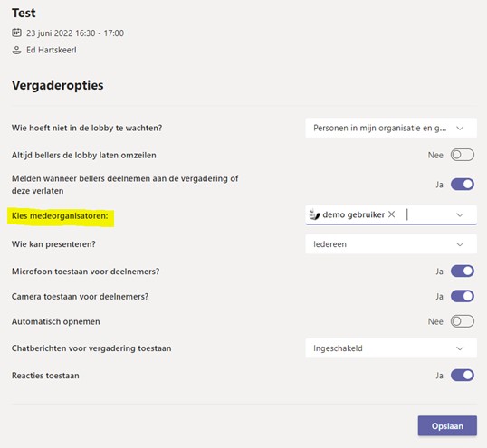Click the Opslaan button

[447, 425]
